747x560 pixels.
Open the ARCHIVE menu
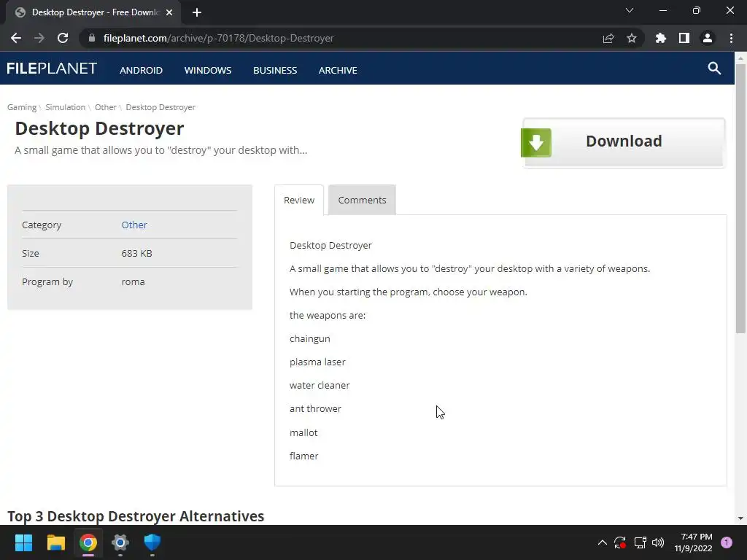(x=338, y=70)
